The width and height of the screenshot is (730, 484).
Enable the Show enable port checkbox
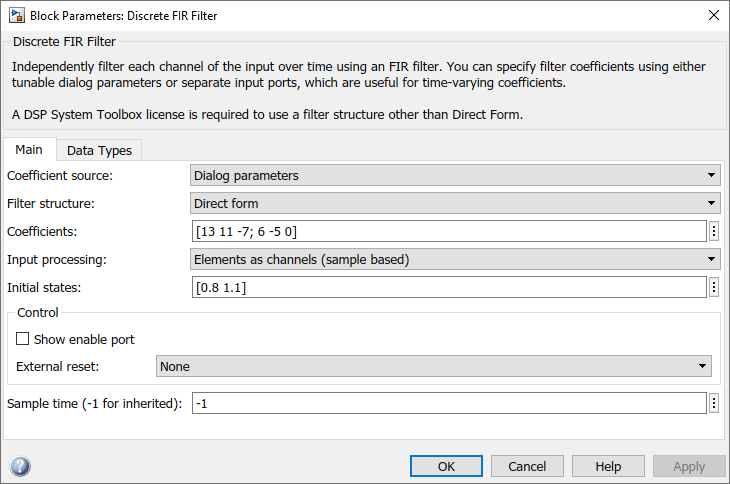23,339
